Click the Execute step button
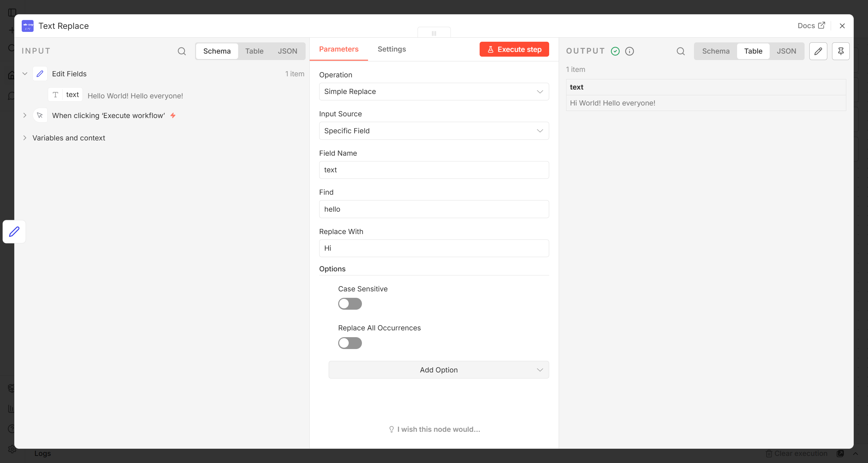 (514, 49)
